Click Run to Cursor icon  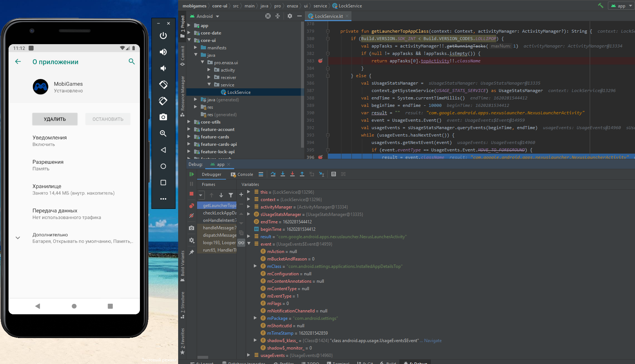321,174
